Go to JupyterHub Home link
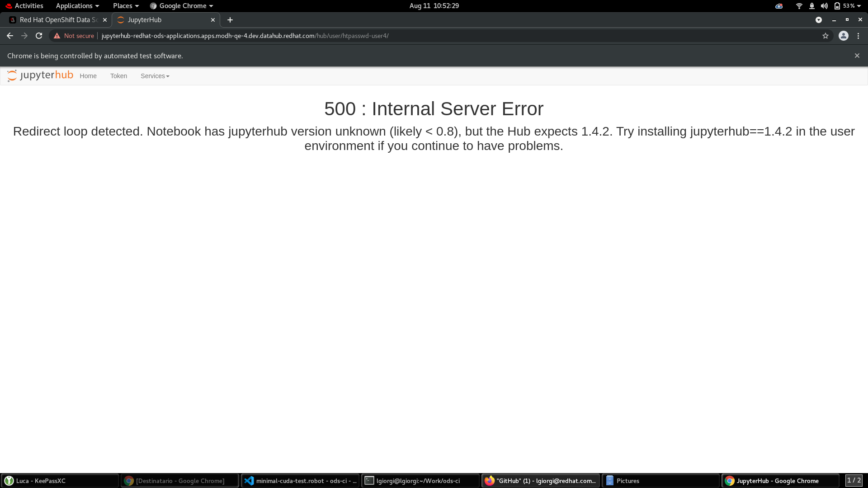Image resolution: width=868 pixels, height=488 pixels. click(88, 76)
